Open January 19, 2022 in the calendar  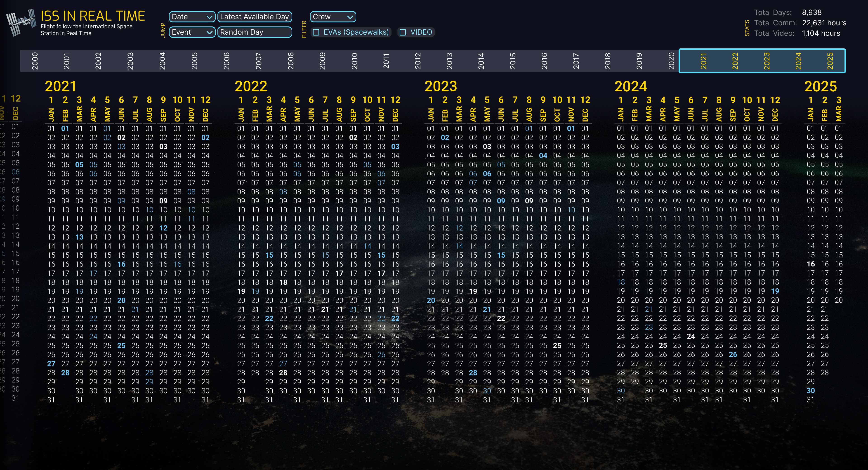click(241, 291)
